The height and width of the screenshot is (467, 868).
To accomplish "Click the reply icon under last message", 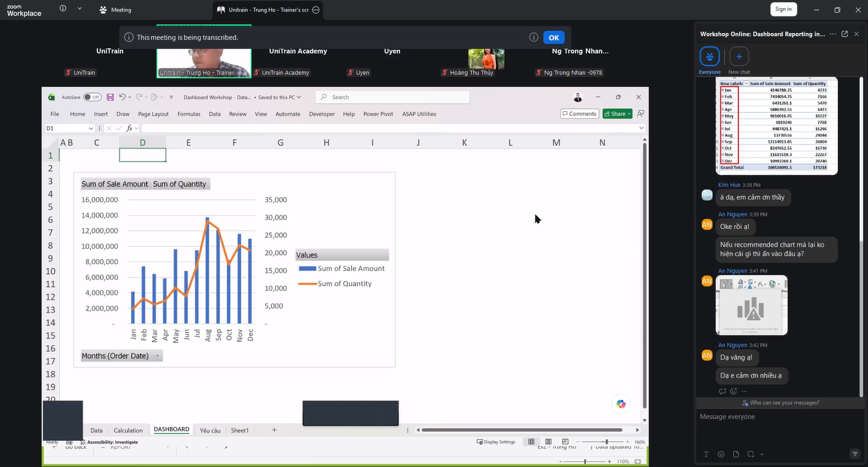I will (x=722, y=391).
